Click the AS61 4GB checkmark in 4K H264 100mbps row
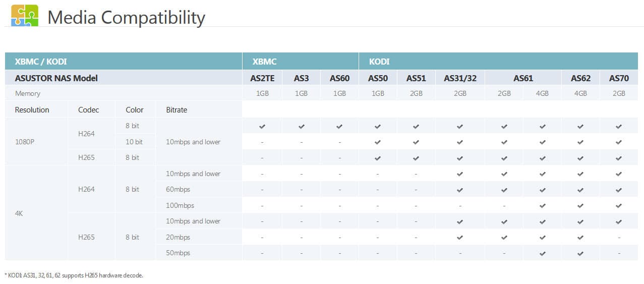This screenshot has width=644, height=284. coord(542,206)
